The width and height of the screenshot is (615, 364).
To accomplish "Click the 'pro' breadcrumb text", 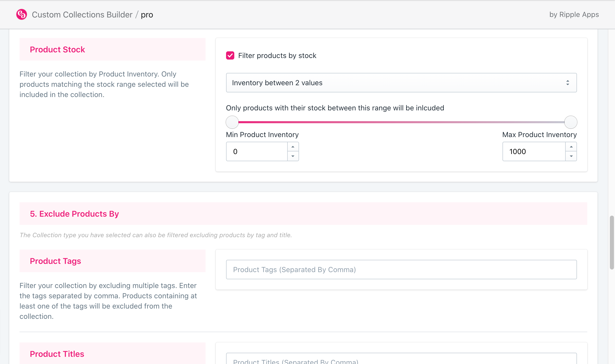I will coord(147,15).
